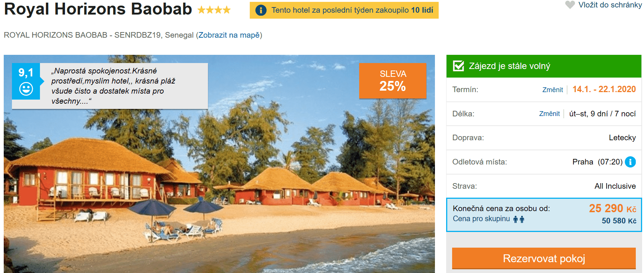Screen dimensions: 644x273
Task: Click the 25 290 Kč final price
Action: (613, 208)
